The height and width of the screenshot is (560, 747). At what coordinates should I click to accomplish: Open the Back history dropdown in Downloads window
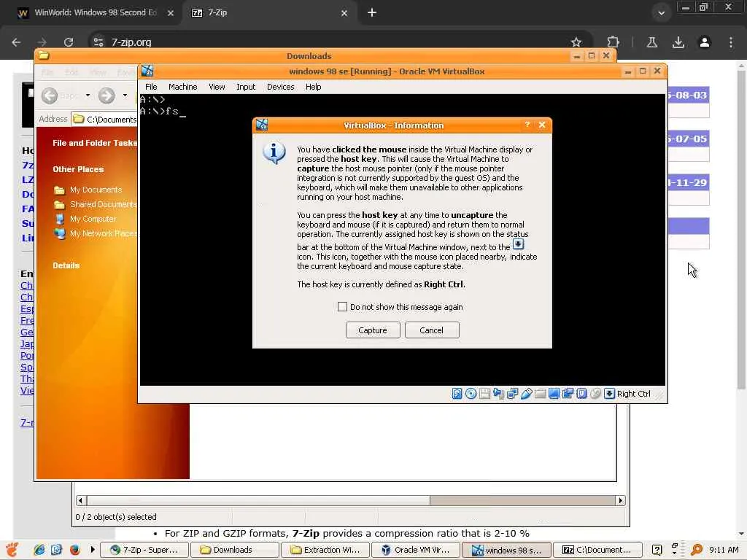point(88,96)
